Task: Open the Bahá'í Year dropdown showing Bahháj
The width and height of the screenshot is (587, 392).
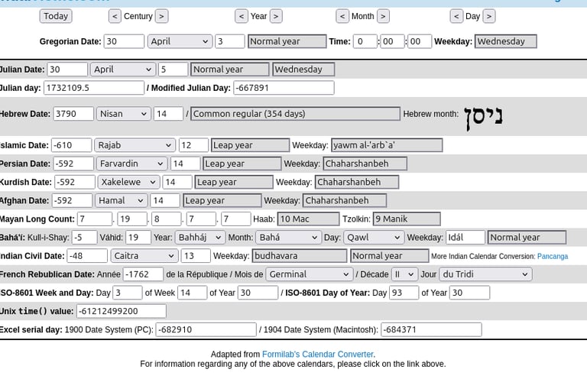Action: click(x=200, y=238)
